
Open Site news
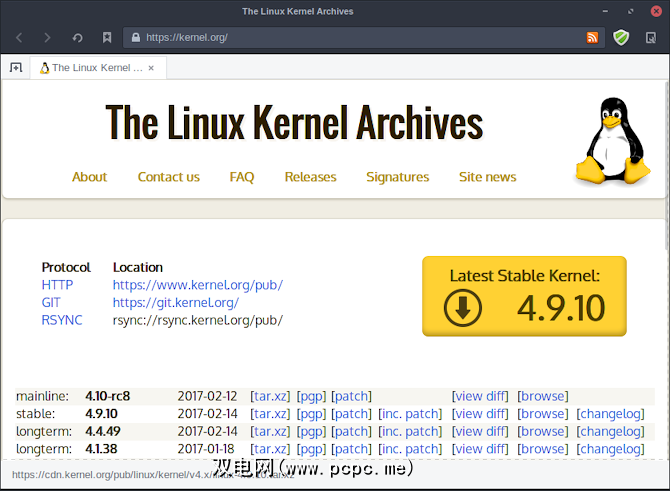(488, 177)
